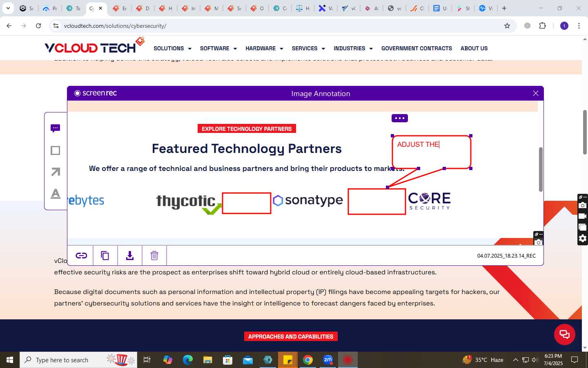The height and width of the screenshot is (368, 588).
Task: Show hidden system tray icons
Action: click(x=515, y=360)
